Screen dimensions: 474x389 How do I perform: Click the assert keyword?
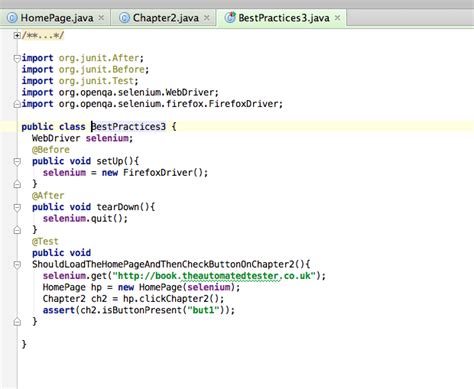point(59,310)
